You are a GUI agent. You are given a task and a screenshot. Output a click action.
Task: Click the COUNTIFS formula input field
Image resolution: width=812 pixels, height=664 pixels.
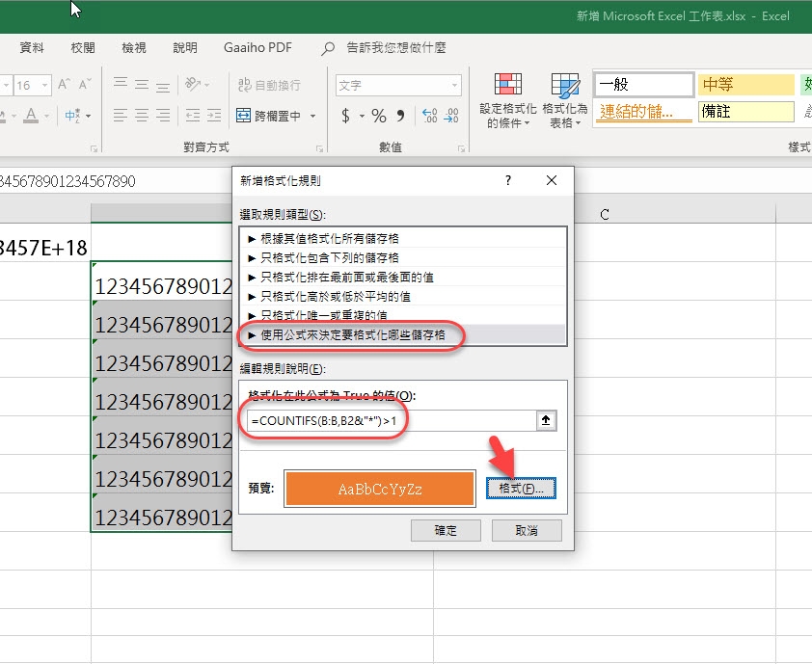tap(391, 420)
